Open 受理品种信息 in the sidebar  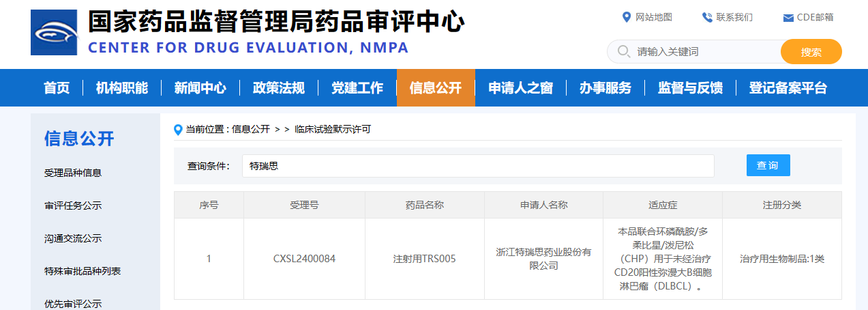[x=73, y=173]
